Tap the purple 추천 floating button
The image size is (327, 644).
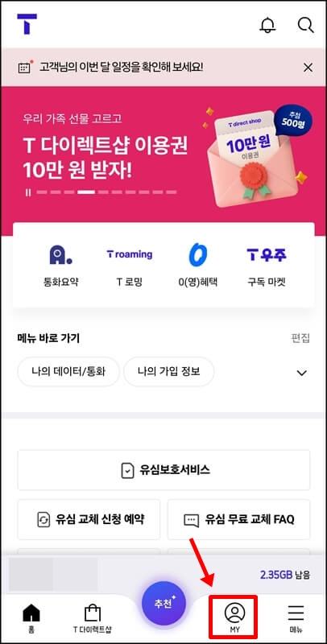(x=163, y=605)
